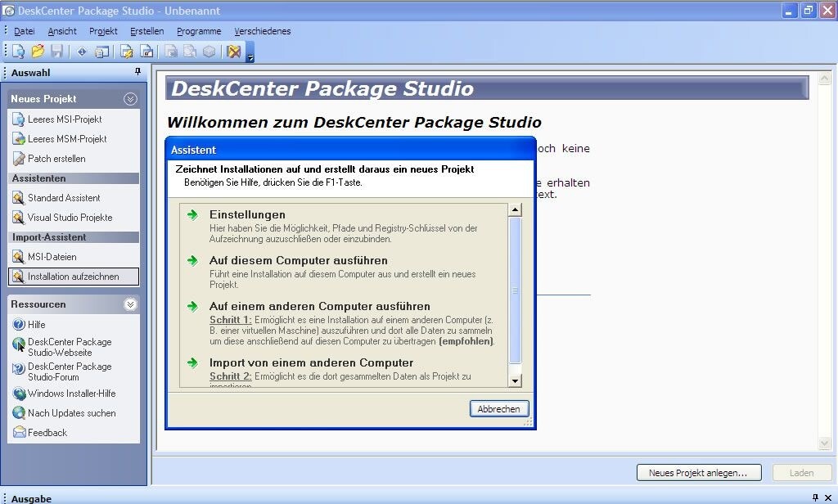Screen dimensions: 838x504
Task: Click the Assistent list scroll-up arrow
Action: tap(516, 209)
